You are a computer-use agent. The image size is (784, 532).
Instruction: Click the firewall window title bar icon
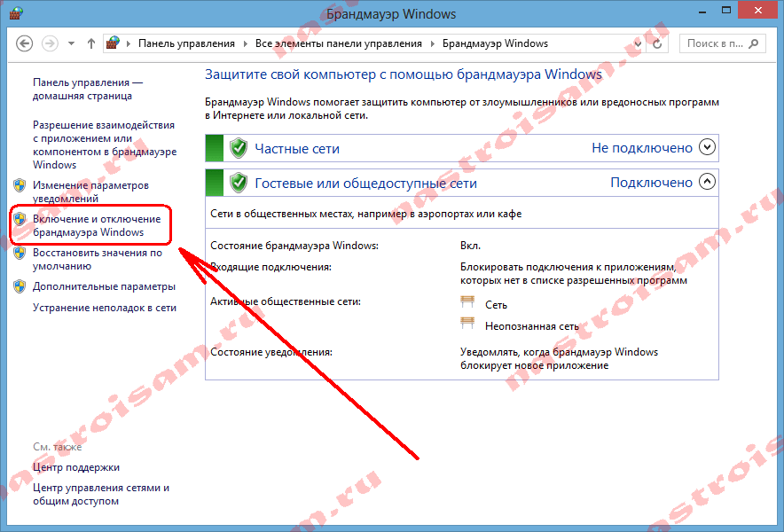16,13
